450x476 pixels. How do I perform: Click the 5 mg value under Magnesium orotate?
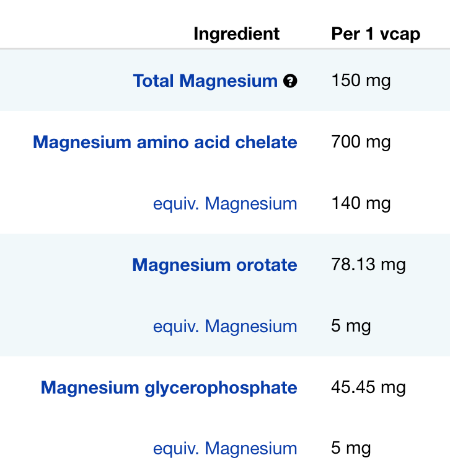[x=351, y=327]
